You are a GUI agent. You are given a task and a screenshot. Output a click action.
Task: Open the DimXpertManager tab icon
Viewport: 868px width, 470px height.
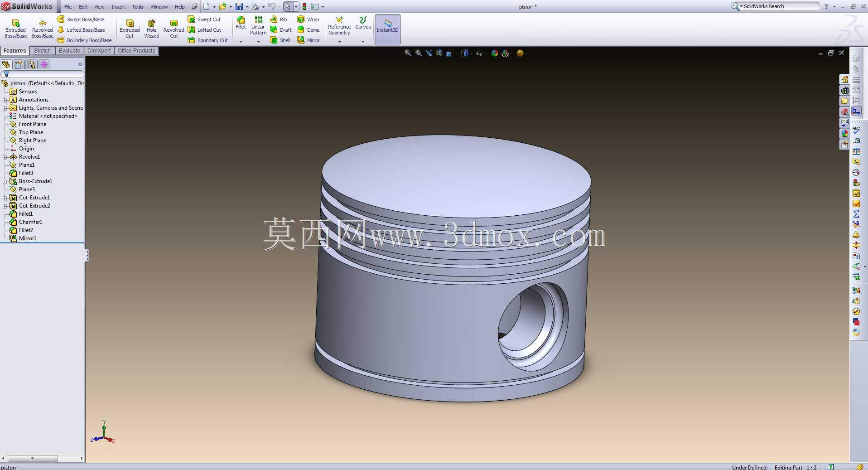pyautogui.click(x=44, y=64)
